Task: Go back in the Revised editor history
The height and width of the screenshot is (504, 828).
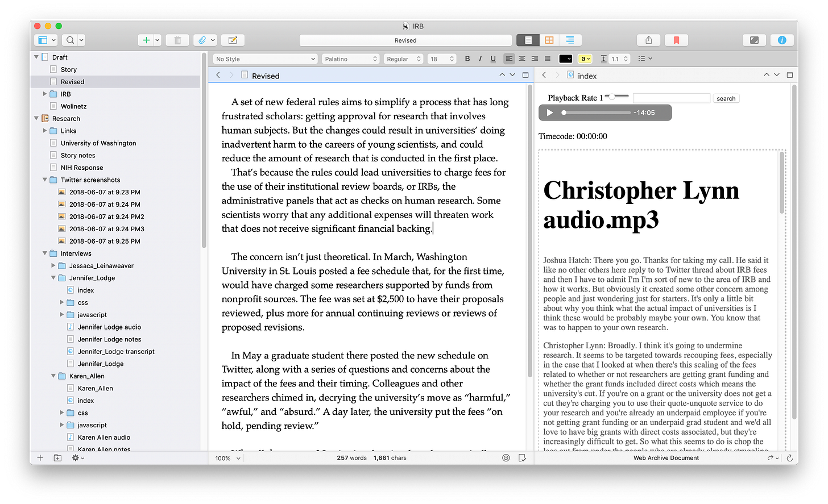Action: [x=218, y=75]
